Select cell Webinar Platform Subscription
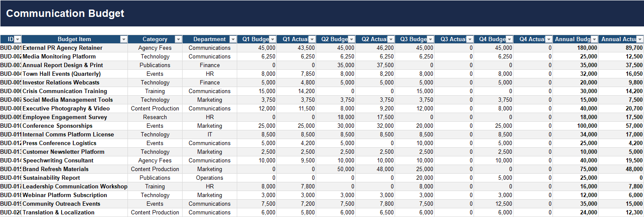644x217 pixels. 75,195
